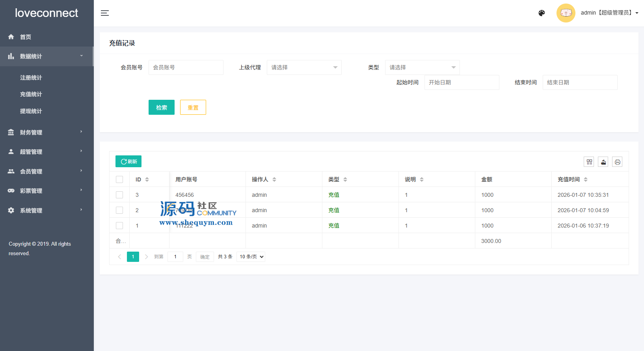The height and width of the screenshot is (351, 644).
Task: Check the row with ID 1
Action: pos(119,226)
